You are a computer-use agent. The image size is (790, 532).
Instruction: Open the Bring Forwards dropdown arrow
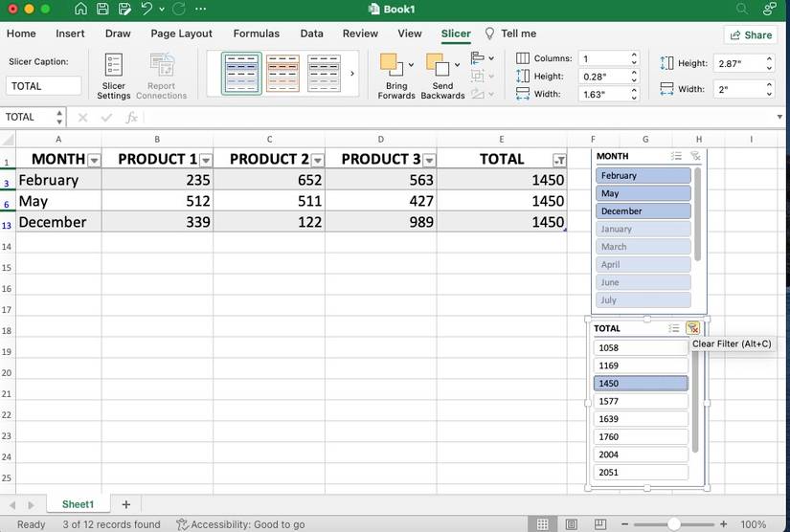coord(411,65)
